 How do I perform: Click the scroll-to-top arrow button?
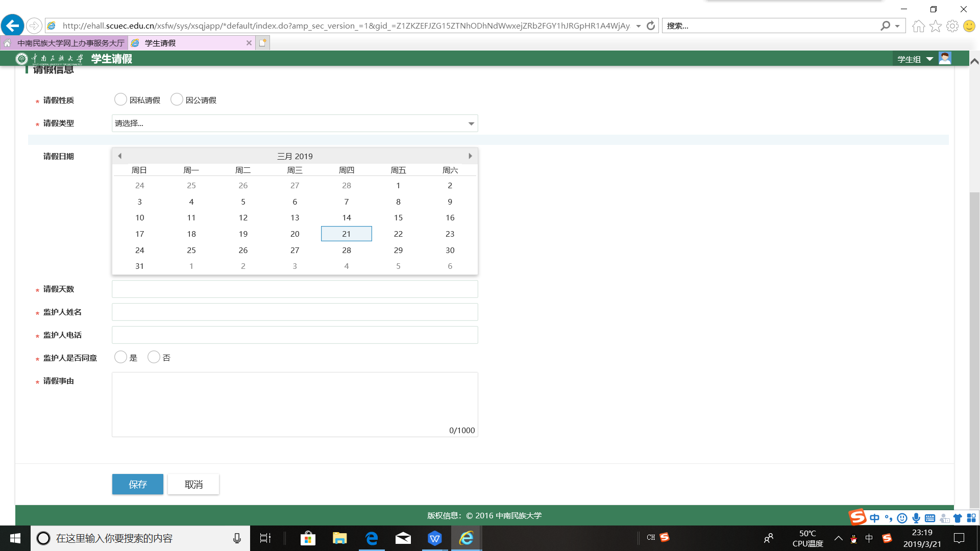pyautogui.click(x=974, y=61)
